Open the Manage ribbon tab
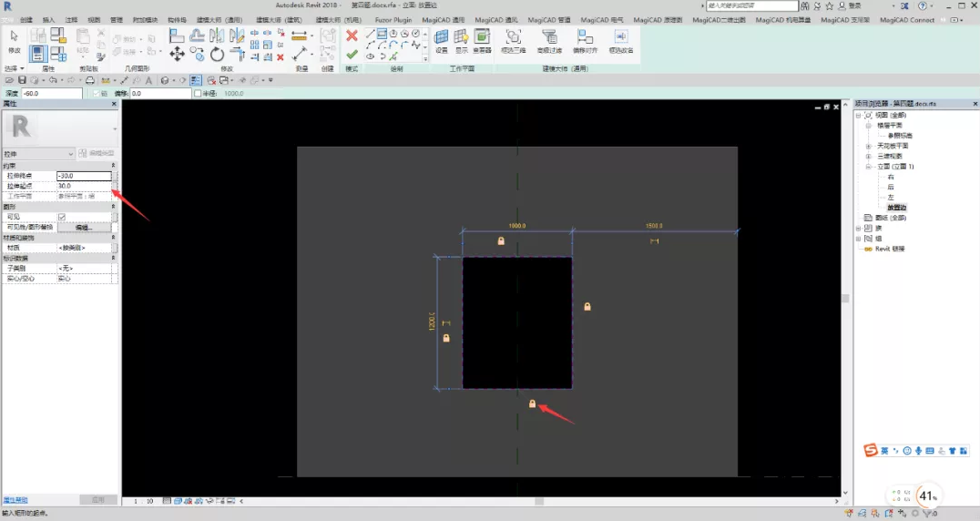This screenshot has height=521, width=980. 117,20
